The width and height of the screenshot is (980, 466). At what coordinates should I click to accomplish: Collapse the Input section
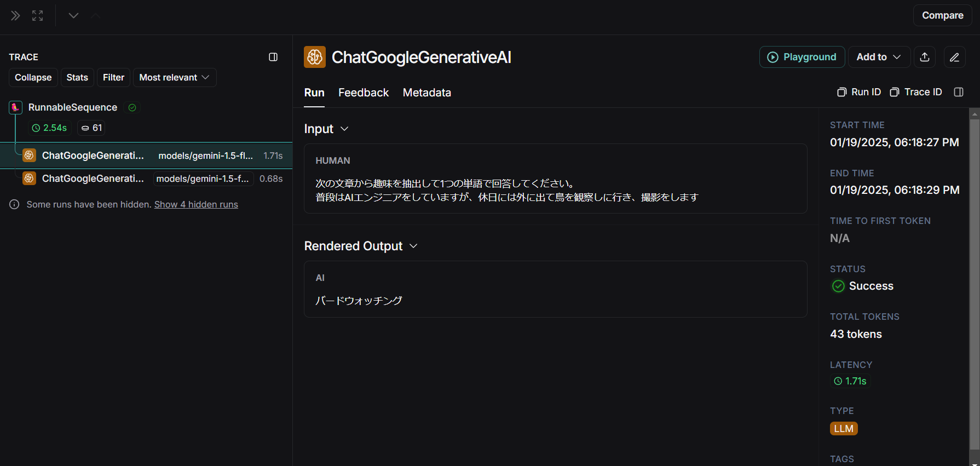[x=326, y=129]
